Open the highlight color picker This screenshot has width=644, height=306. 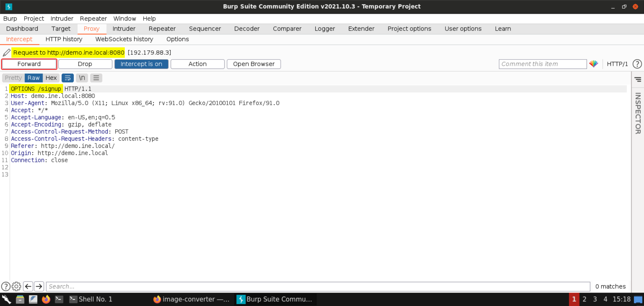pos(594,64)
